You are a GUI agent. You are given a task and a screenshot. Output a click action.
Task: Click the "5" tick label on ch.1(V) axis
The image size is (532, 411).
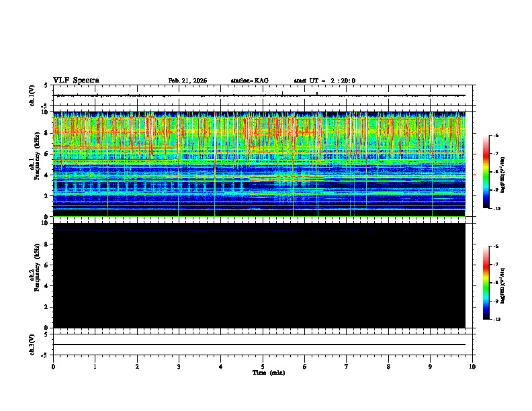(x=47, y=86)
